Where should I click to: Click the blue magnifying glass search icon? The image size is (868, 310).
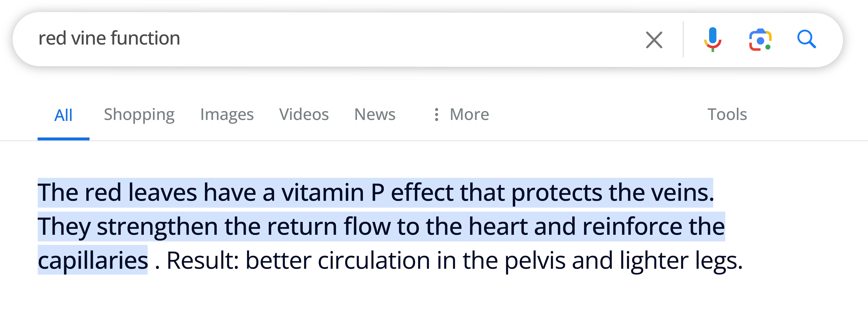806,40
